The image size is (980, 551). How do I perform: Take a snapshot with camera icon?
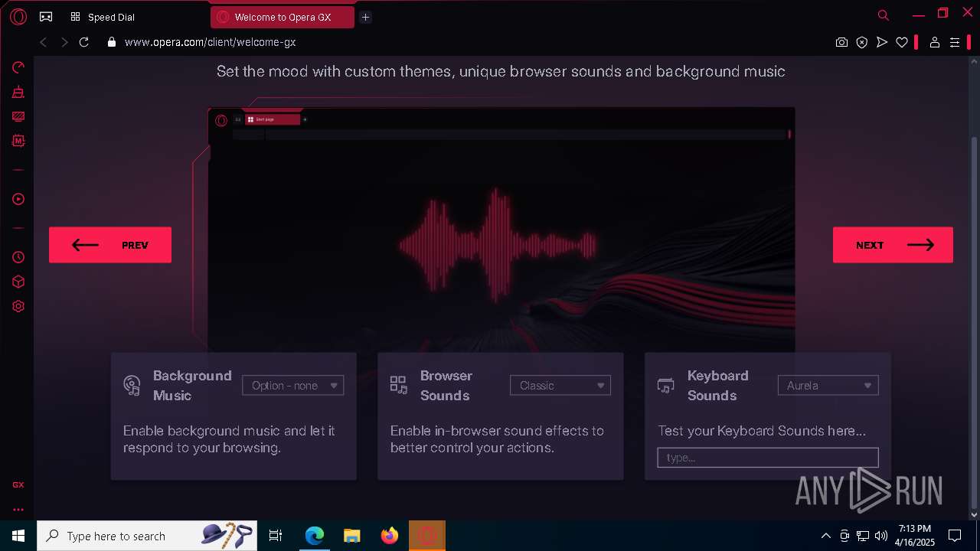[x=841, y=43]
